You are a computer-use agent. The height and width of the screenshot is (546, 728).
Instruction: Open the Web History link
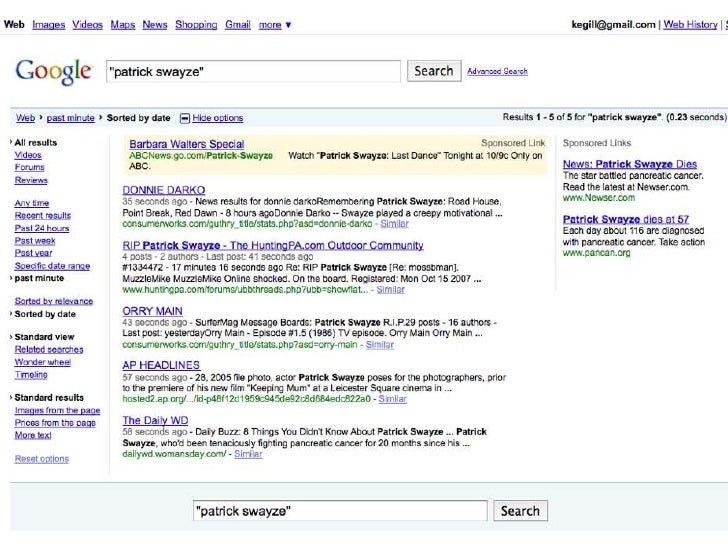tap(690, 25)
